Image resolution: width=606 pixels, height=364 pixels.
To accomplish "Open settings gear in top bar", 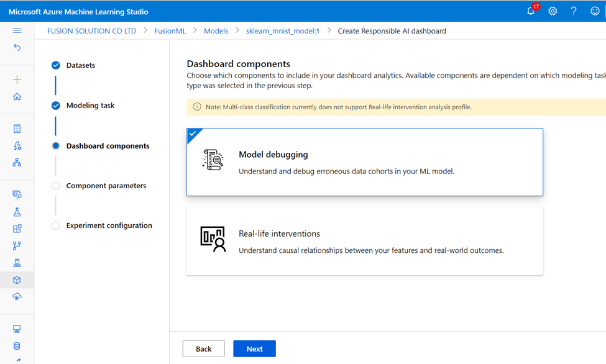I will pos(553,11).
